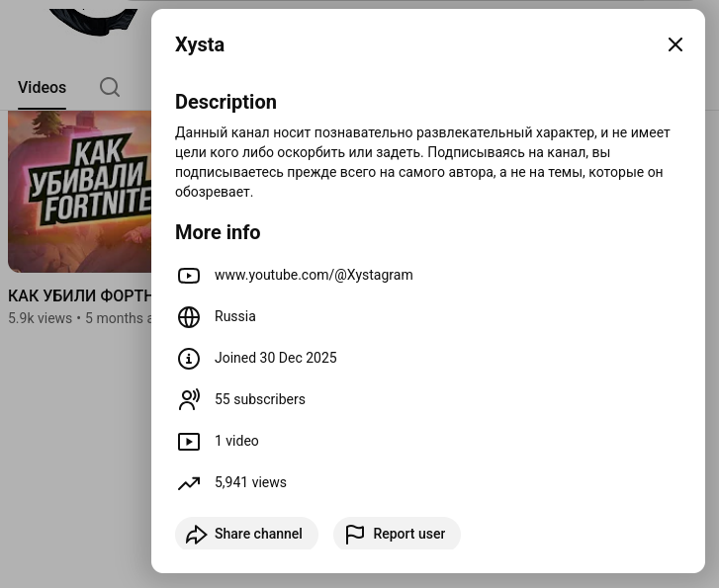Click the Share channel button
This screenshot has height=588, width=719.
pyautogui.click(x=246, y=534)
